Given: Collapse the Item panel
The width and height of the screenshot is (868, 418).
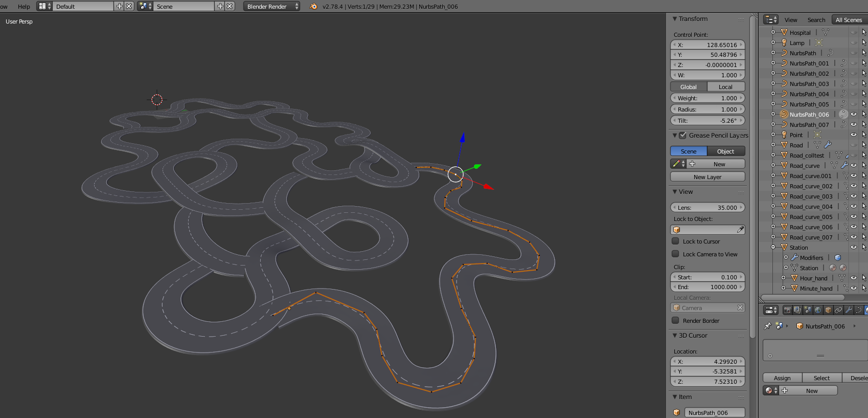Looking at the screenshot, I should [675, 397].
